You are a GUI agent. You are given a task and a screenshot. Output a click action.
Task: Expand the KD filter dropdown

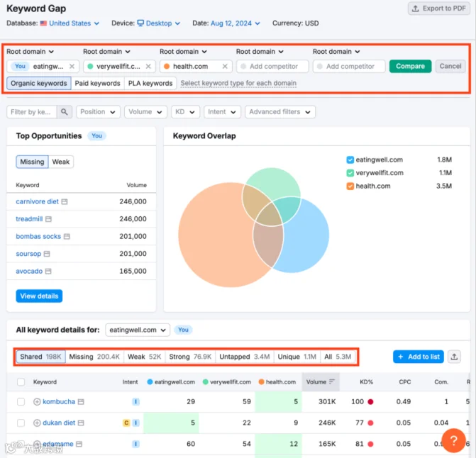[185, 112]
